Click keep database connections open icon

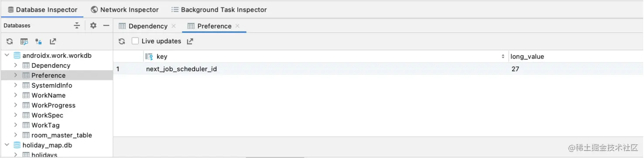38,42
